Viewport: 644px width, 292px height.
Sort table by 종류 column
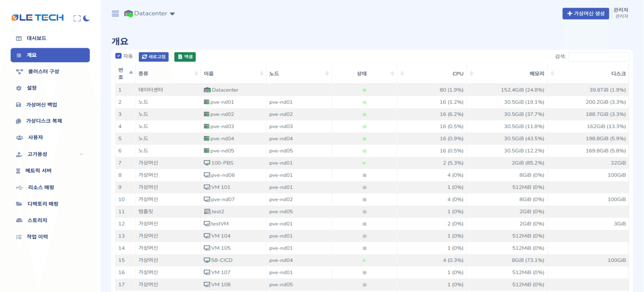click(168, 74)
